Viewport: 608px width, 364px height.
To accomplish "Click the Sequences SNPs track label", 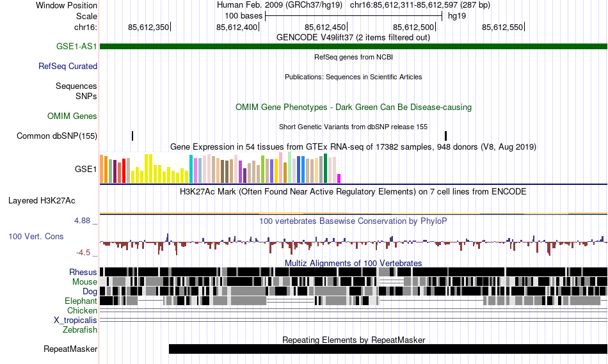I will pos(76,91).
